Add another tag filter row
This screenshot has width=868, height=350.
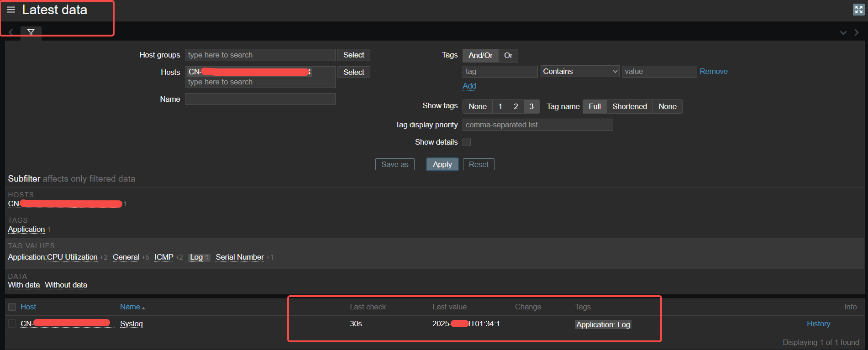coord(469,86)
